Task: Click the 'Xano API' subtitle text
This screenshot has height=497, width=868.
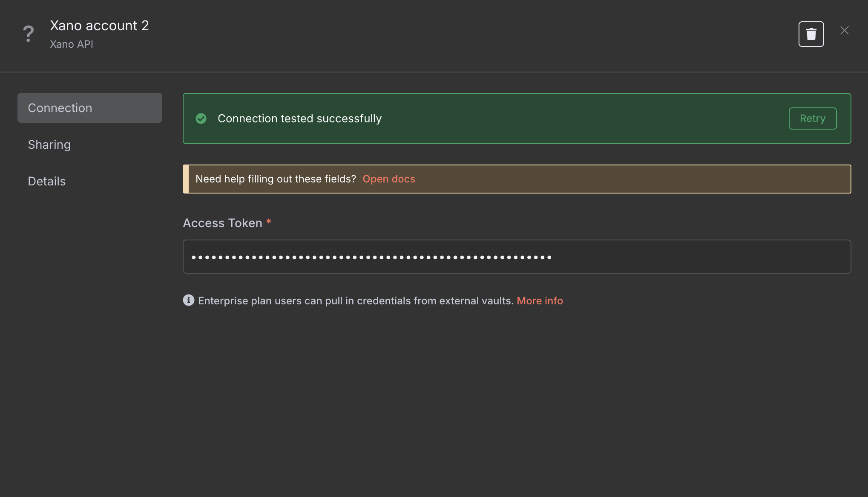Action: tap(72, 44)
